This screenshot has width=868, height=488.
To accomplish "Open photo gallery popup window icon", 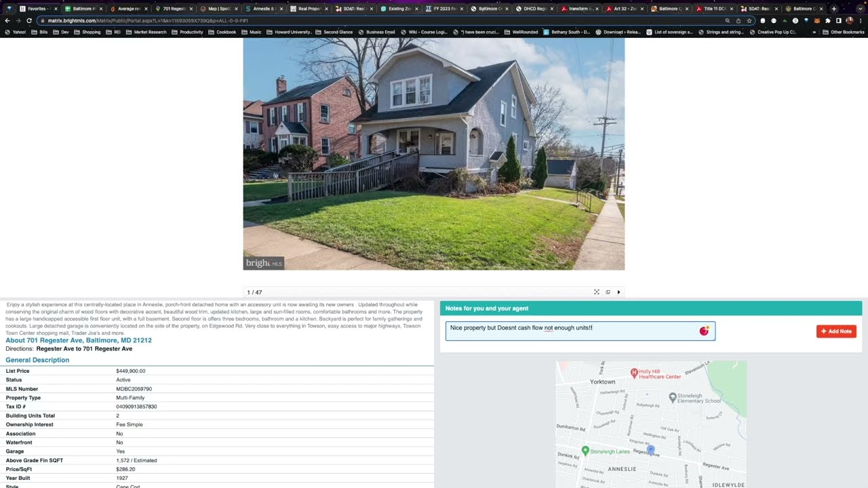I will coord(608,292).
